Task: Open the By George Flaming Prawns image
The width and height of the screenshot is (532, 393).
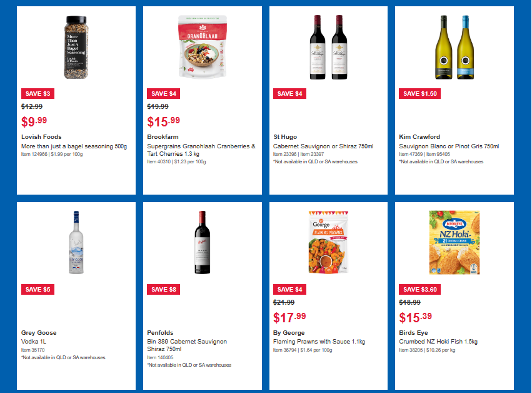Action: pos(328,243)
